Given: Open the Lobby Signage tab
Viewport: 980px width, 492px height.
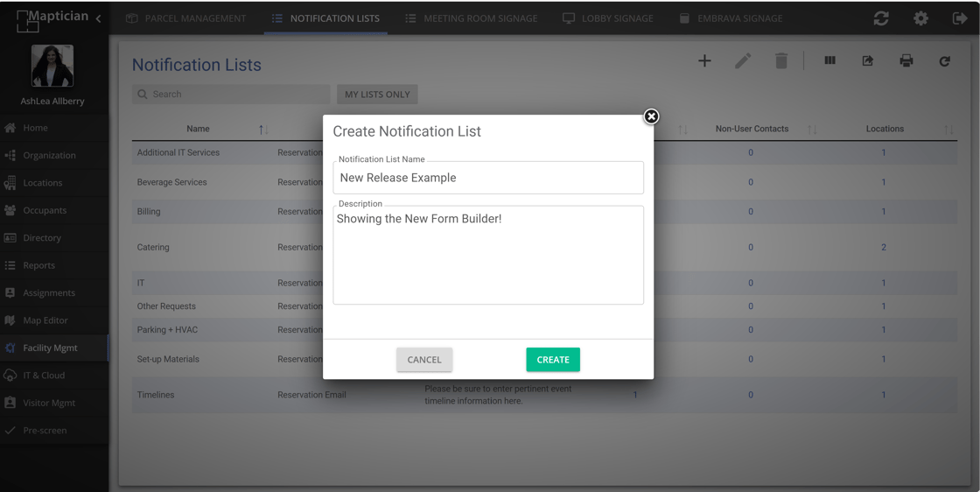Looking at the screenshot, I should coord(608,18).
